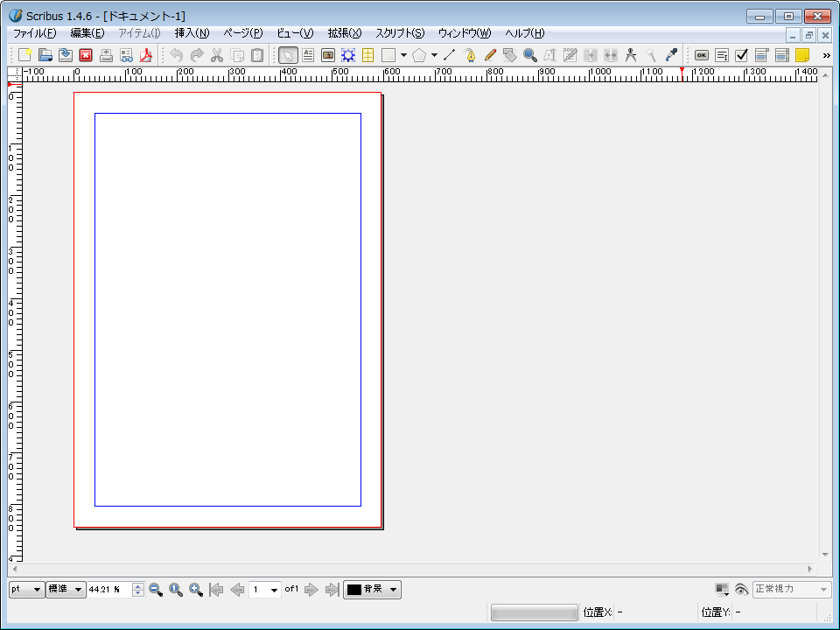Open the 背景 layer dropdown
The width and height of the screenshot is (840, 630).
tap(373, 589)
